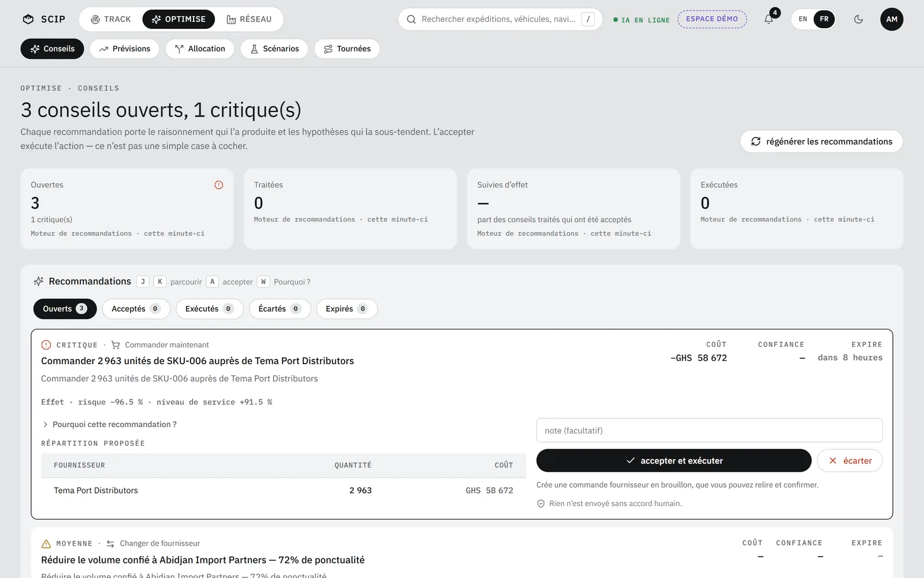Select the Conseils tab
The width and height of the screenshot is (924, 578).
tap(52, 49)
